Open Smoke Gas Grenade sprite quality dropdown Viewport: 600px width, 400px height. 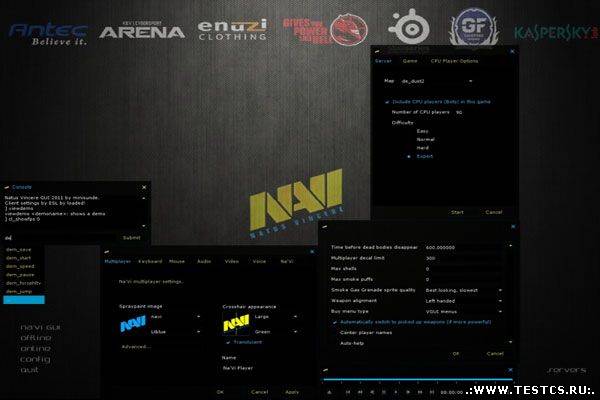pyautogui.click(x=463, y=291)
